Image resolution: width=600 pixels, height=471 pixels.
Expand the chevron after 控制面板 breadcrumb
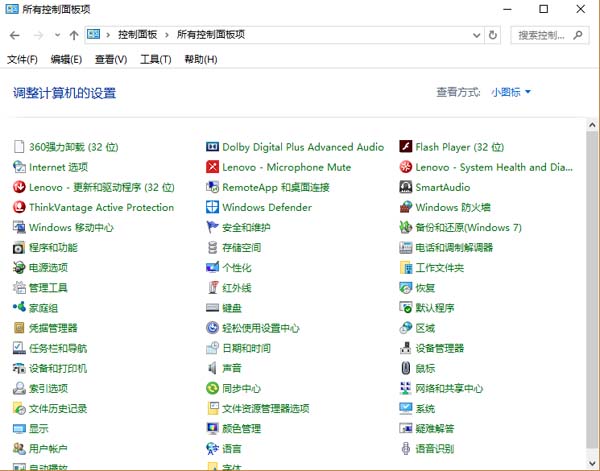(166, 35)
